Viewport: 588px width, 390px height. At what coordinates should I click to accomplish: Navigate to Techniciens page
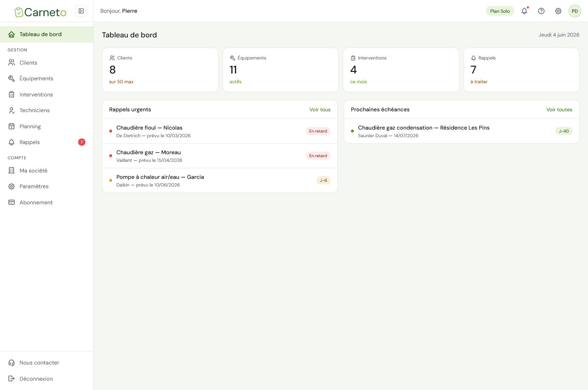point(46,110)
